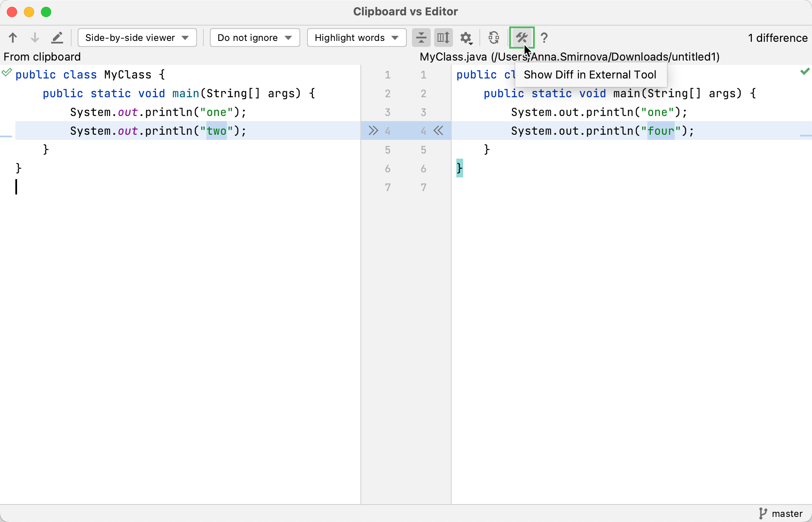
Task: Click the highlighted "four" in the right editor
Action: [x=661, y=131]
